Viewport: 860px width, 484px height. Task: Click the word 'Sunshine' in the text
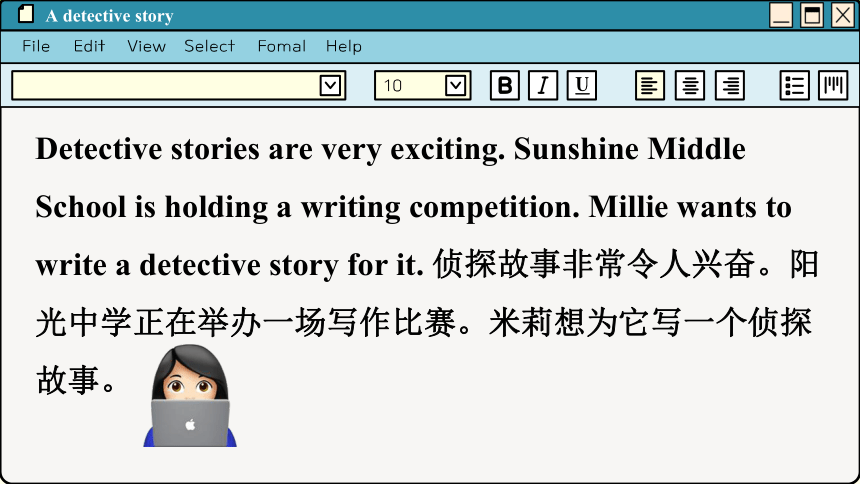point(576,149)
